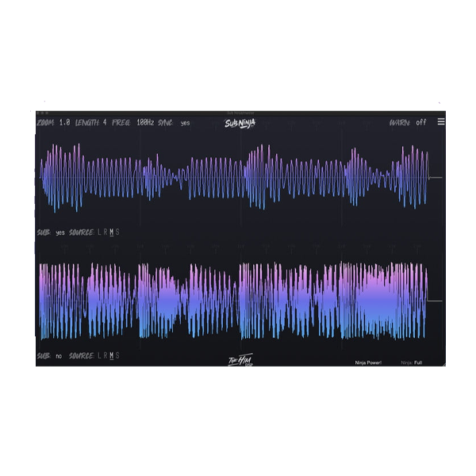The height and width of the screenshot is (476, 476).
Task: Select source M for upper waveform
Action: point(111,232)
